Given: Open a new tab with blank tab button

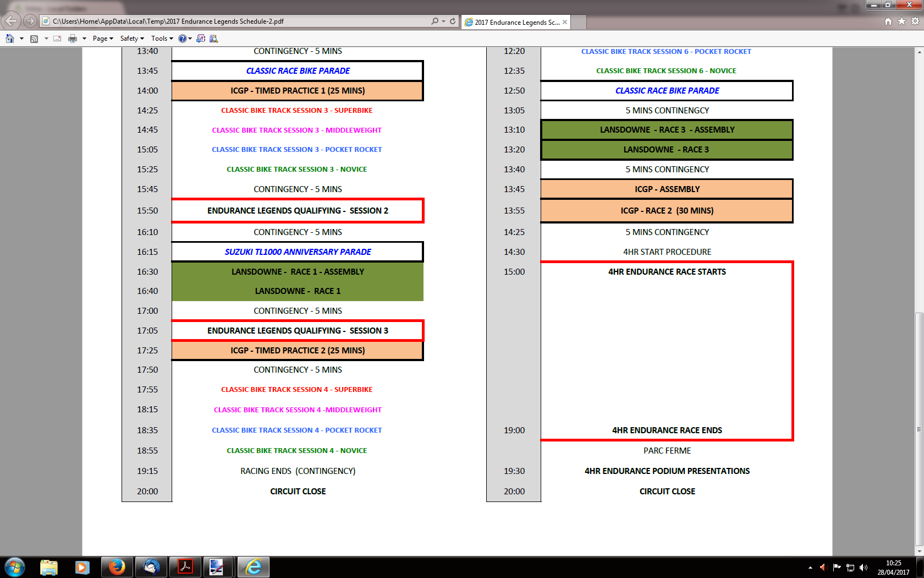Looking at the screenshot, I should point(579,22).
